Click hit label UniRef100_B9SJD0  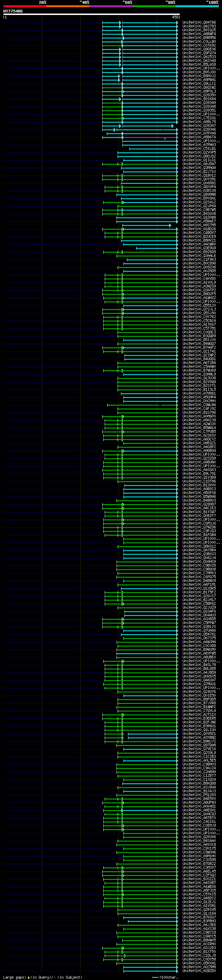pos(199,72)
